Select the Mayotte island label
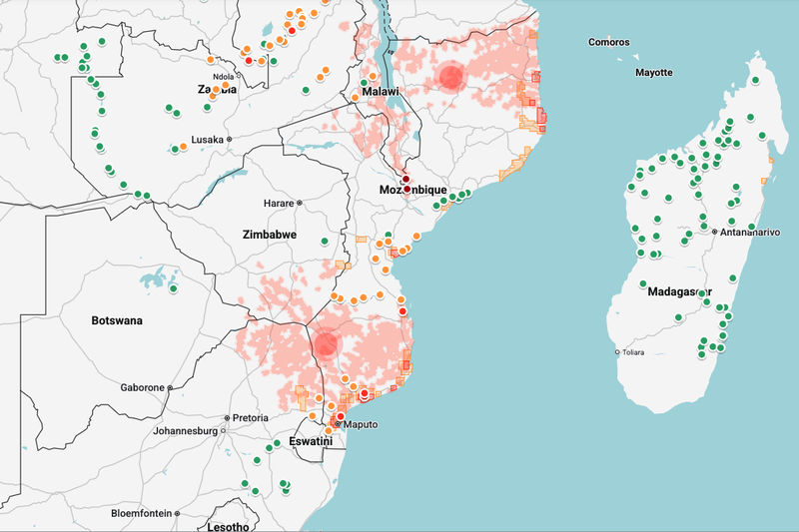Screen dimensions: 799x532 [654, 73]
